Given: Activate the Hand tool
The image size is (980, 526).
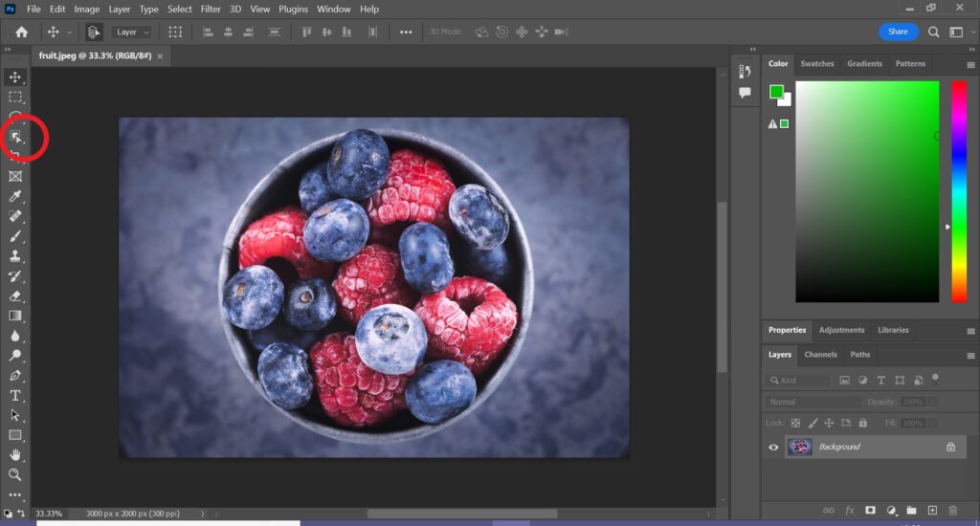Looking at the screenshot, I should tap(15, 455).
